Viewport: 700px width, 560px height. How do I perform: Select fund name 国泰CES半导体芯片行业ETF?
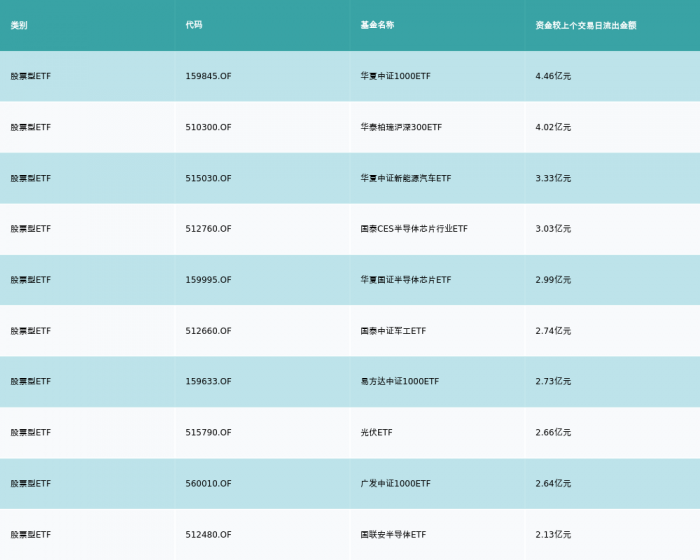tap(414, 229)
